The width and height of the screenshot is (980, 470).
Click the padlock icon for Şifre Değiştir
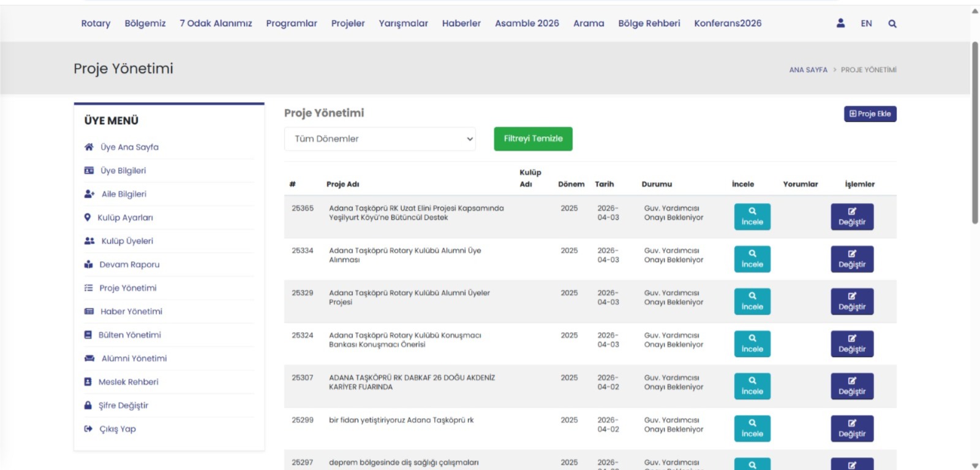pos(88,405)
